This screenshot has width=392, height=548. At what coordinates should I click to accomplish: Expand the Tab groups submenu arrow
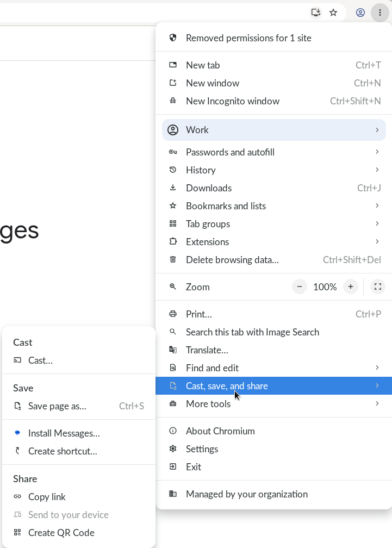pyautogui.click(x=377, y=223)
